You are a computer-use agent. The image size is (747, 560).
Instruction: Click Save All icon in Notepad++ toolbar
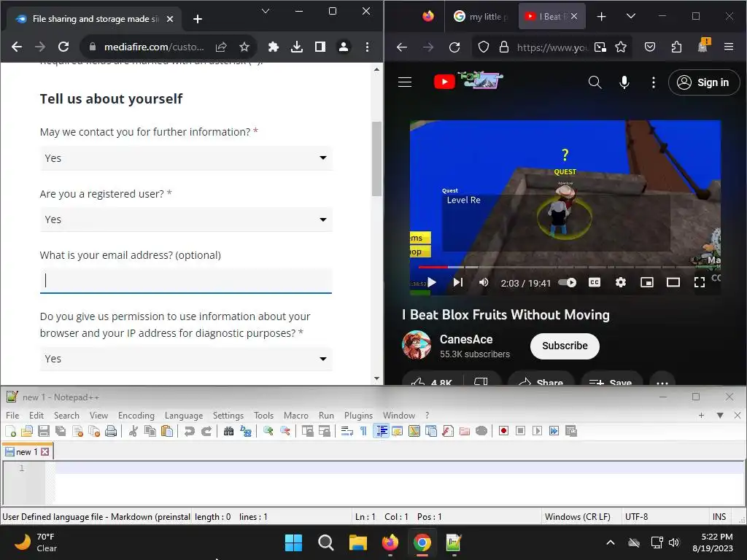tap(61, 431)
